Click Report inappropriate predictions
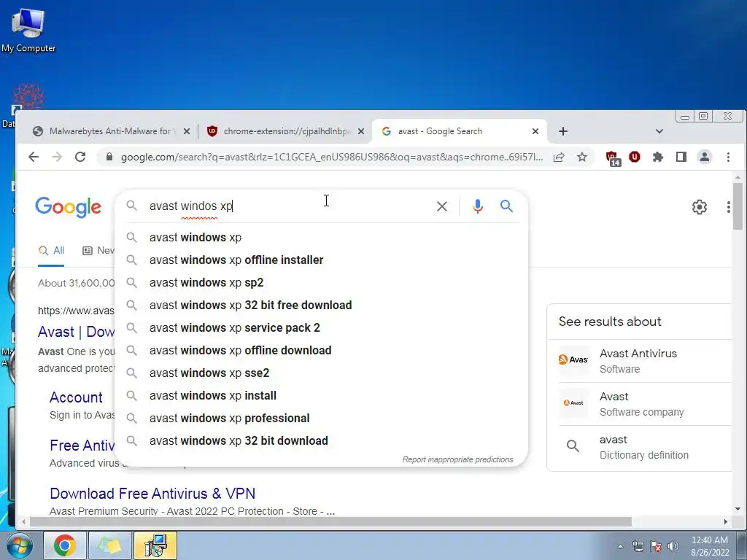747x560 pixels. click(x=457, y=459)
